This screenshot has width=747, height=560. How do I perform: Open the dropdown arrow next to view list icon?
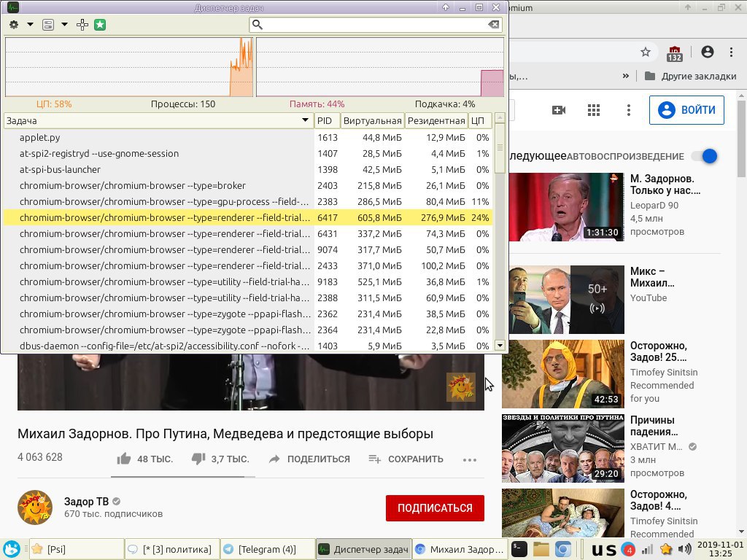[64, 25]
